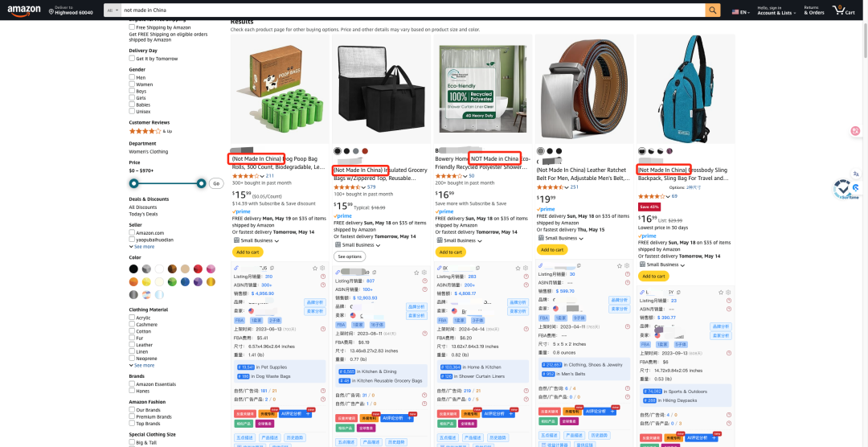Open Today's Deals filter
The image size is (868, 447).
coord(143,214)
